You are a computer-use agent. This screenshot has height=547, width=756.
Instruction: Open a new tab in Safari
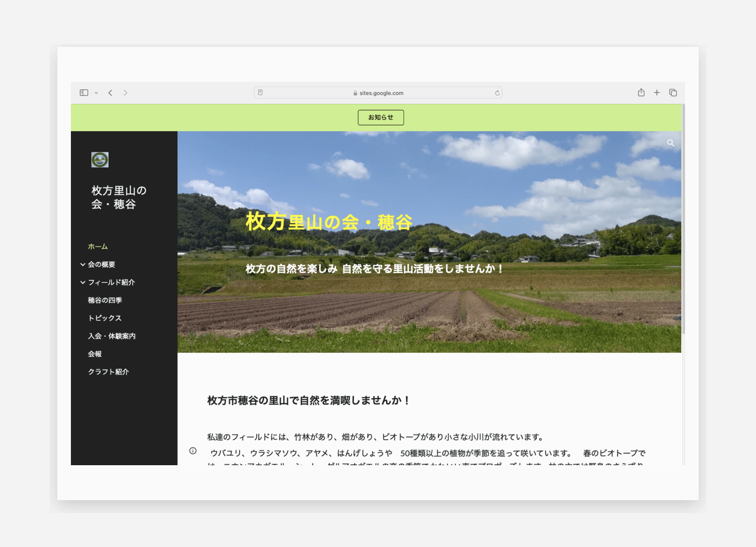[x=656, y=92]
